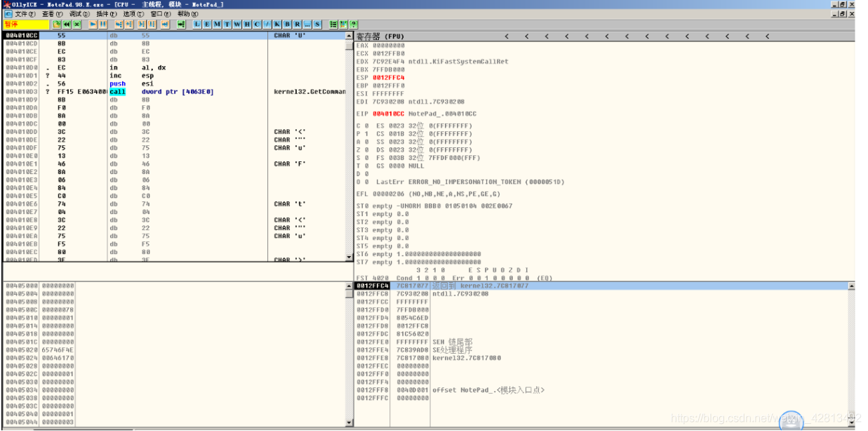Image resolution: width=868 pixels, height=431 pixels.
Task: Click dump pane scrollbar up arrow
Action: [x=349, y=286]
